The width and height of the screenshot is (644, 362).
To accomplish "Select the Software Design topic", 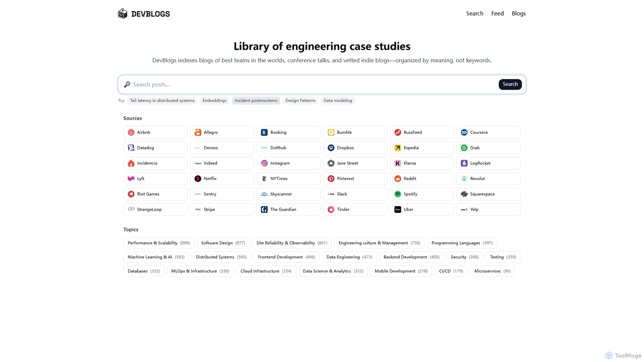I will point(223,243).
